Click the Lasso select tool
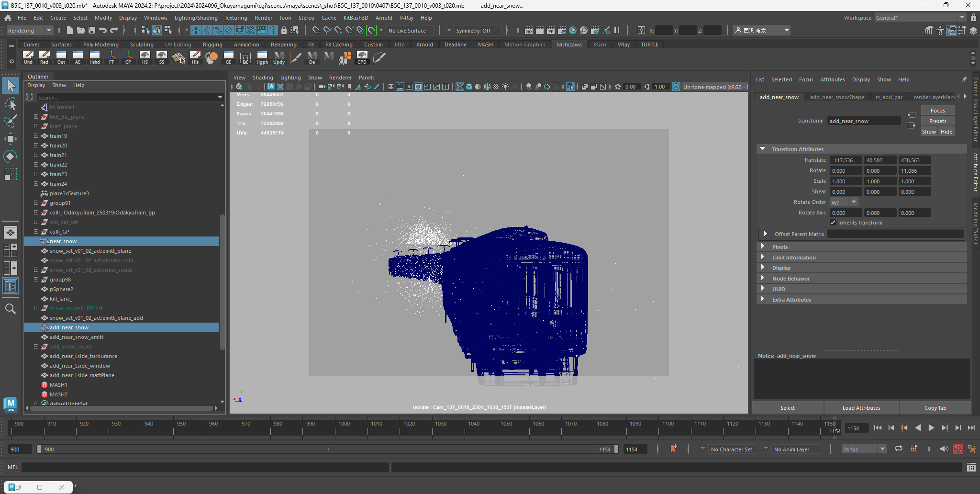Image resolution: width=980 pixels, height=494 pixels. click(10, 104)
